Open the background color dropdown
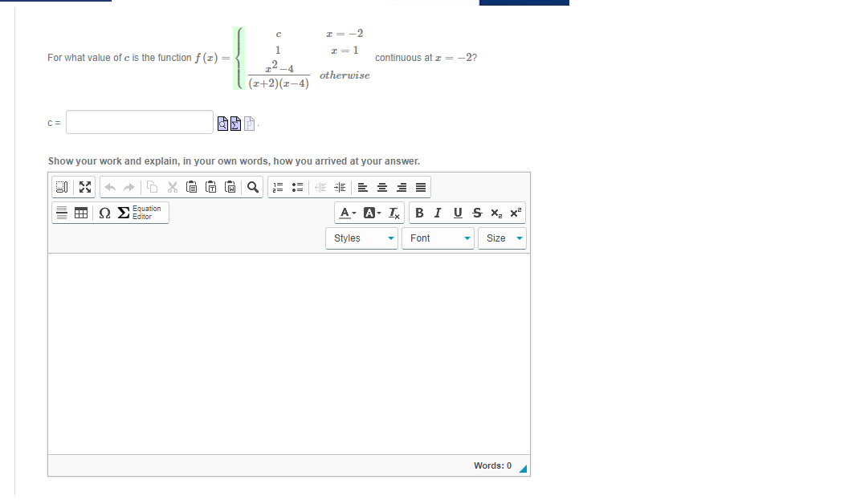Image resolution: width=844 pixels, height=504 pixels. tap(372, 213)
